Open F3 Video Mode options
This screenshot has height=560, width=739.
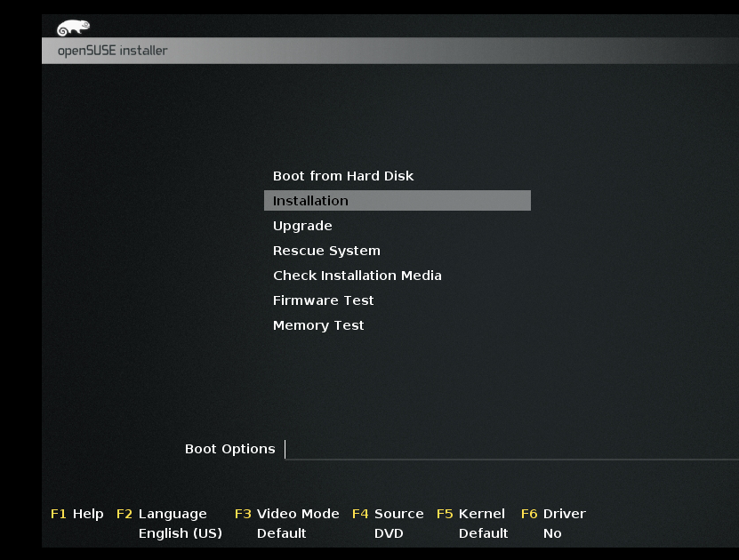(x=286, y=514)
